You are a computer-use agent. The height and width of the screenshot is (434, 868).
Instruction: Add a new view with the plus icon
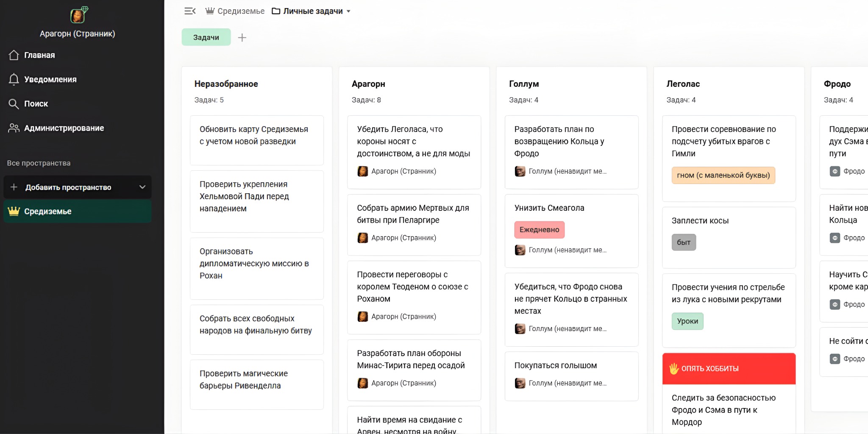[x=242, y=37]
